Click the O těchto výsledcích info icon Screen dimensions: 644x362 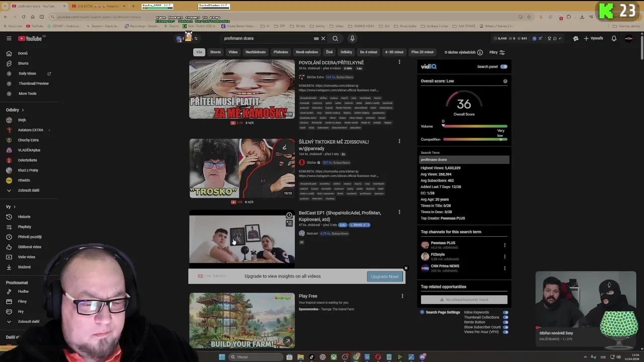pyautogui.click(x=480, y=52)
